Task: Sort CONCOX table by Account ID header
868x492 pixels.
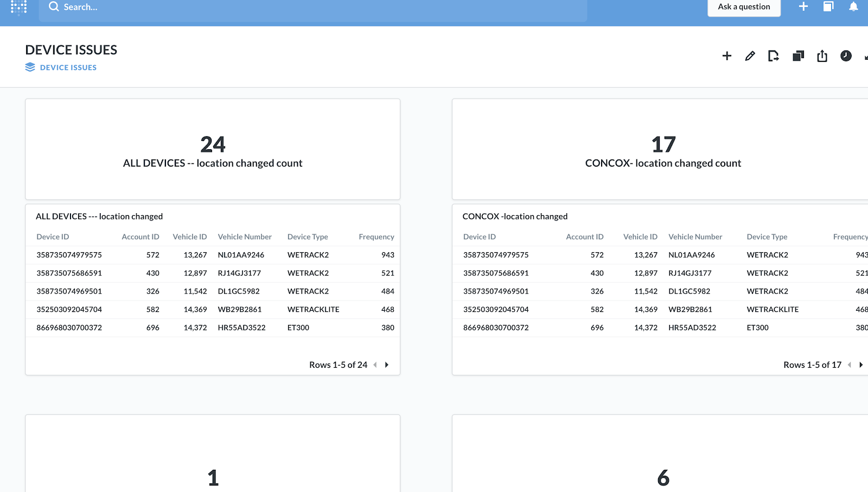Action: pos(585,237)
